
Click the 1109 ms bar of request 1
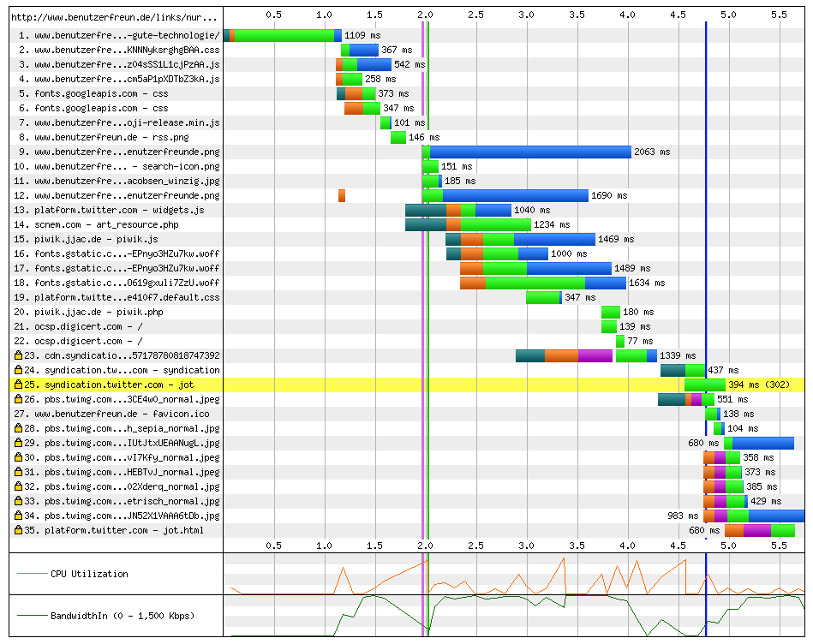click(x=283, y=35)
